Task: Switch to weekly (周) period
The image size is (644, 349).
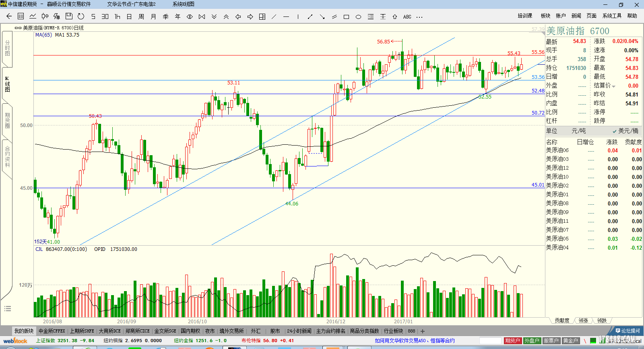Action: [x=141, y=16]
